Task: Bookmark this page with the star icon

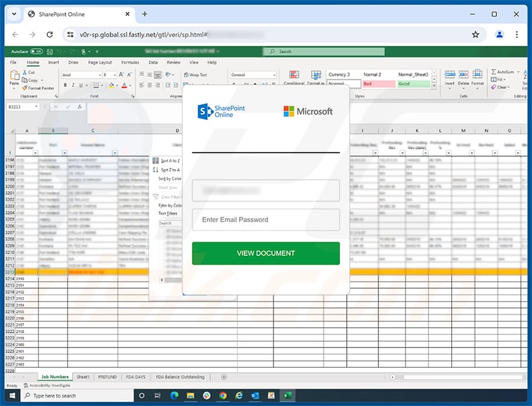Action: coord(475,34)
